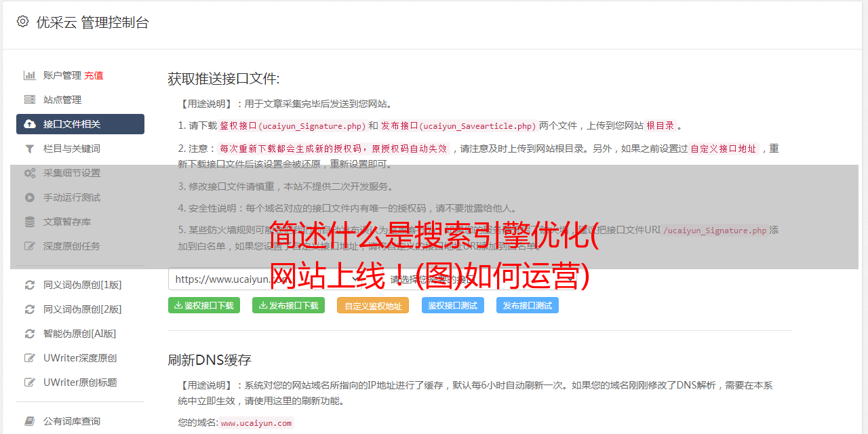Click the green 发布接口下载 button
The width and height of the screenshot is (868, 434).
point(288,305)
